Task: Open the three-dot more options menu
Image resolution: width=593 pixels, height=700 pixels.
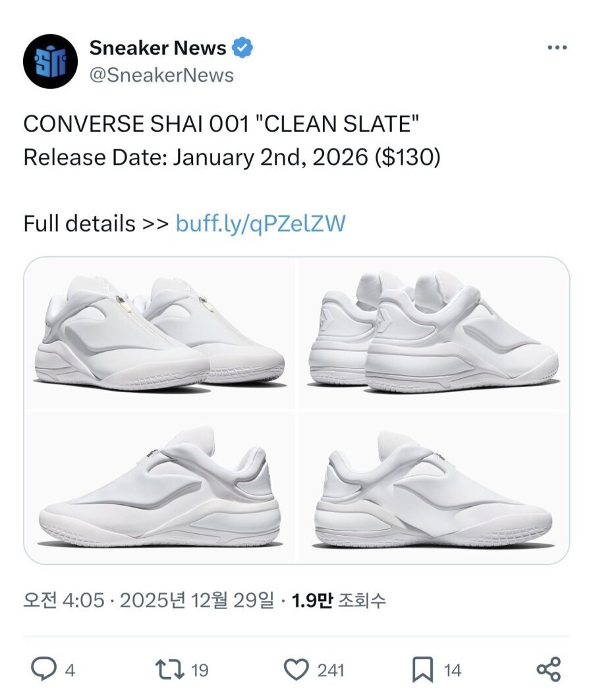Action: (x=557, y=48)
